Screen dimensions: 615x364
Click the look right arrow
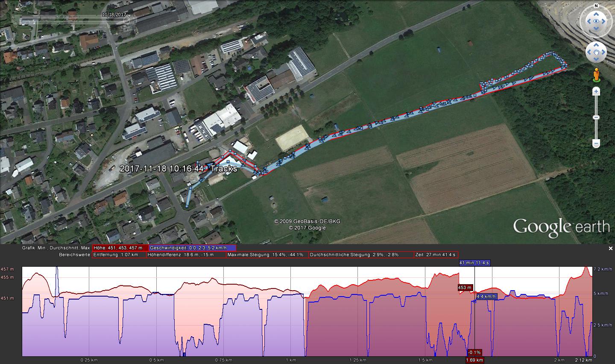[604, 21]
